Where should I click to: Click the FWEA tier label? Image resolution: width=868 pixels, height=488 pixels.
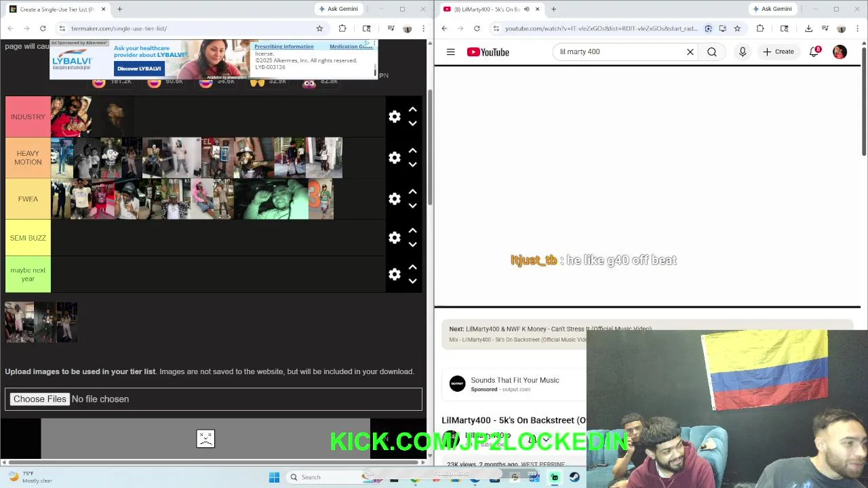[x=28, y=199]
